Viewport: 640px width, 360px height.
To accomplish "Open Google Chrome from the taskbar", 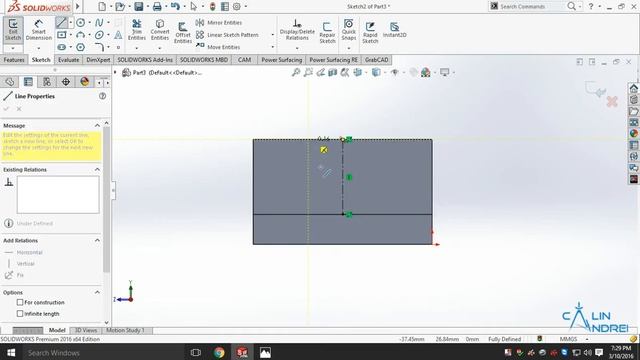I will coord(219,352).
